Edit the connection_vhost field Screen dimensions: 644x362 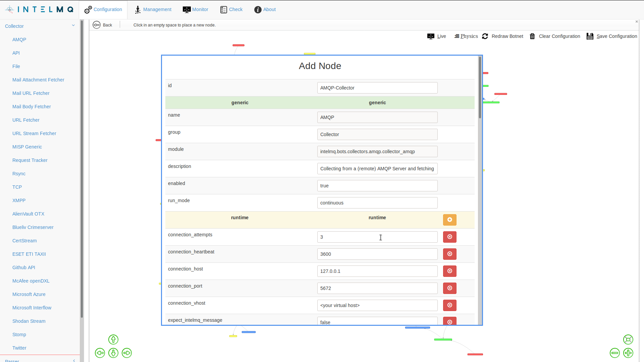tap(377, 305)
